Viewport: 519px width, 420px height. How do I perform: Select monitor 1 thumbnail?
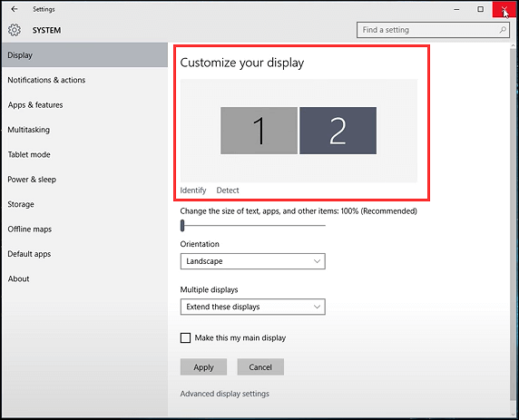[259, 131]
